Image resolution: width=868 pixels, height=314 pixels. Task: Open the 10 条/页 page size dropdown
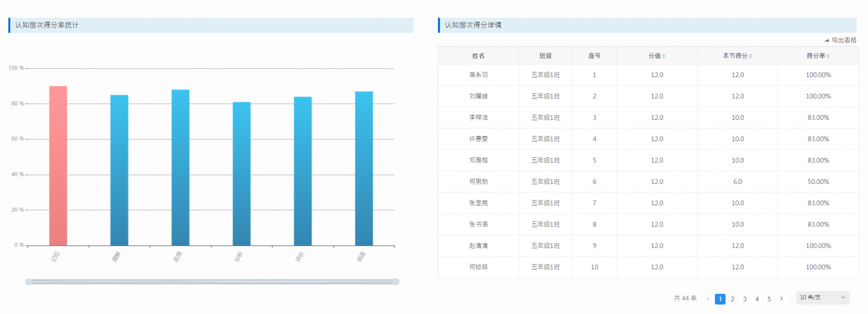[x=822, y=298]
